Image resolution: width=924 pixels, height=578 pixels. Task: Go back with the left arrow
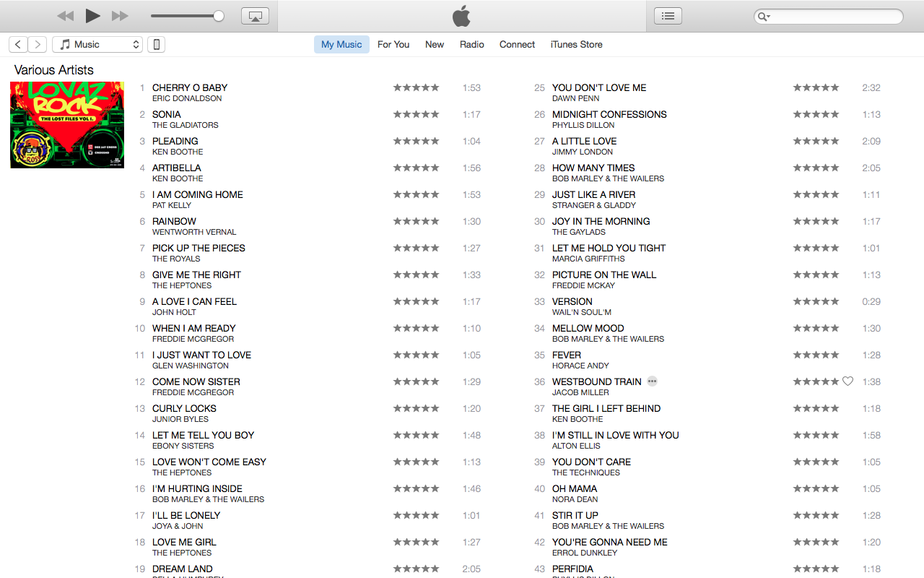pos(19,45)
